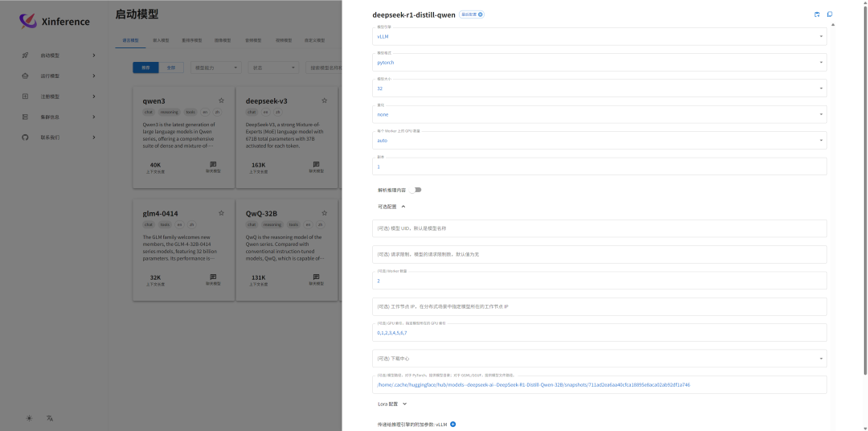Expand the 运行模型 sidebar chevron
The width and height of the screenshot is (868, 431).
click(93, 76)
